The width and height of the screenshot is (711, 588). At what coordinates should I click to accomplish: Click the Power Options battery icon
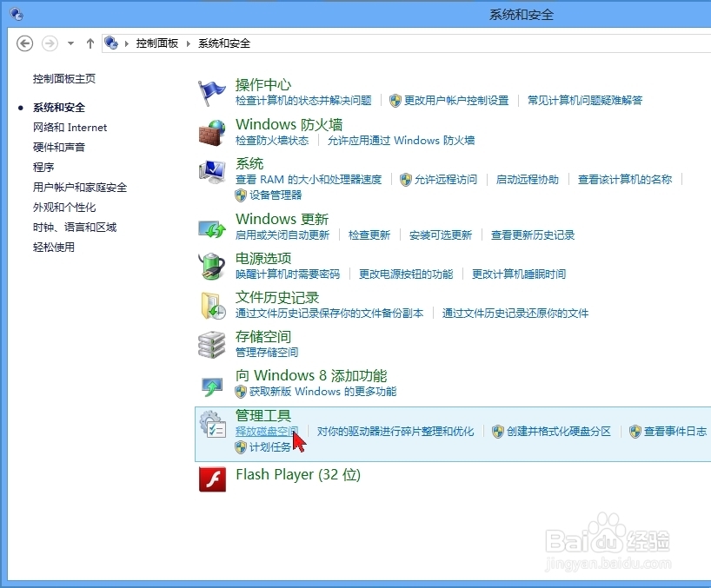(x=212, y=267)
